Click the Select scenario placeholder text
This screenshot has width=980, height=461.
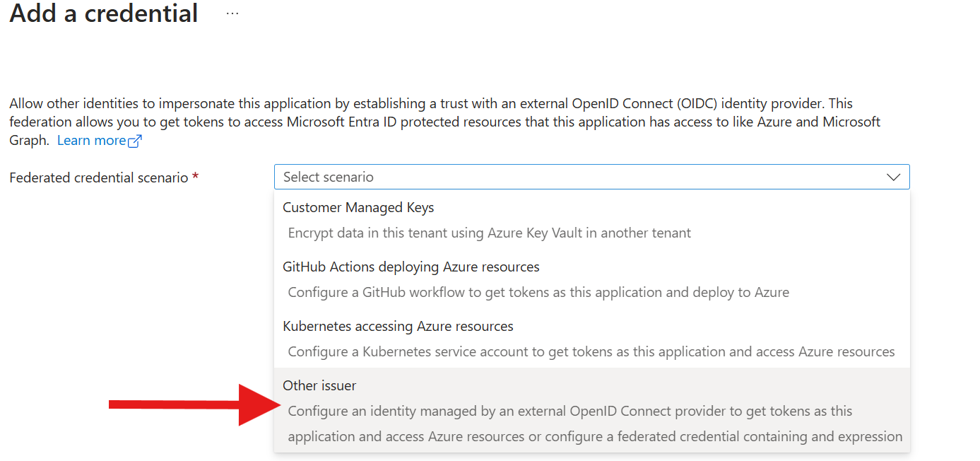coord(329,177)
